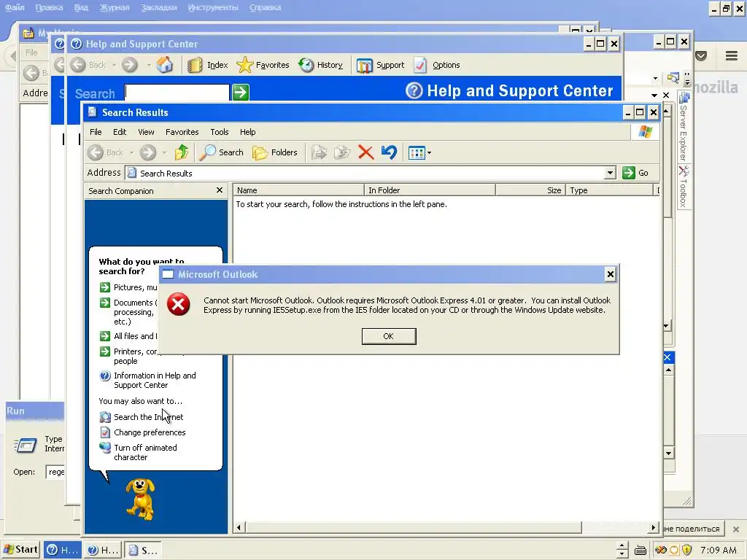
Task: Click the animated dog character Rover
Action: coord(140,499)
